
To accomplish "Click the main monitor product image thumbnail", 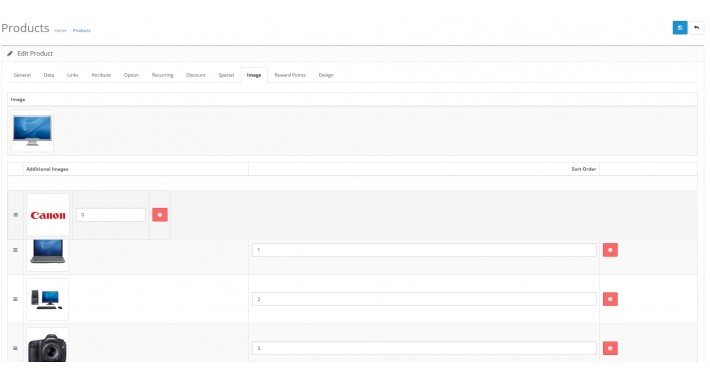I will [x=32, y=130].
